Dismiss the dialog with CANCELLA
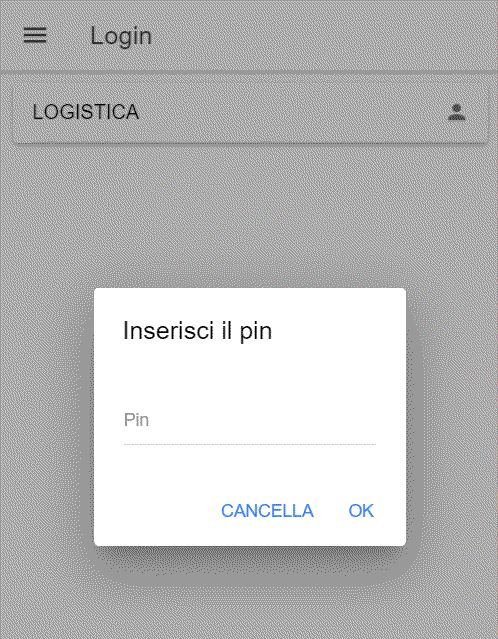 [x=267, y=511]
